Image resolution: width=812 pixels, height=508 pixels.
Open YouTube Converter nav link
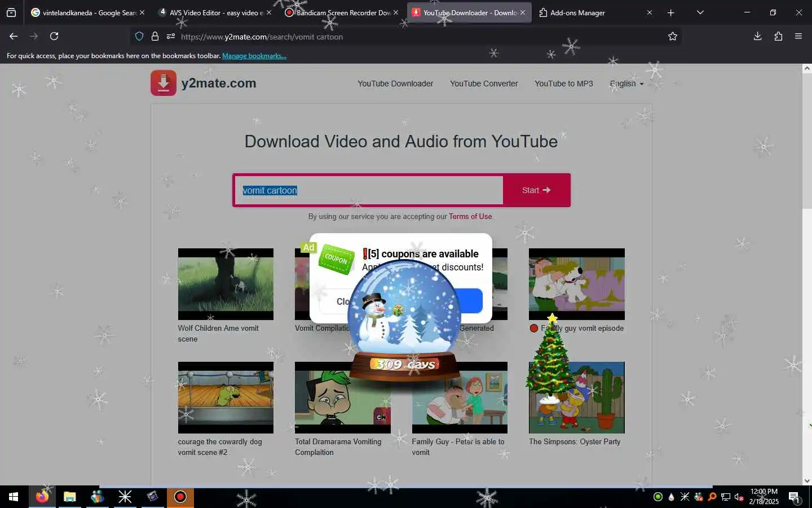484,84
